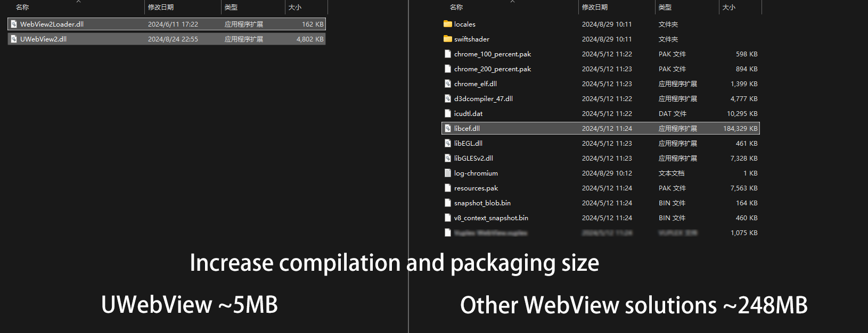Click 名称 column header in left panel
This screenshot has height=333, width=868.
22,7
